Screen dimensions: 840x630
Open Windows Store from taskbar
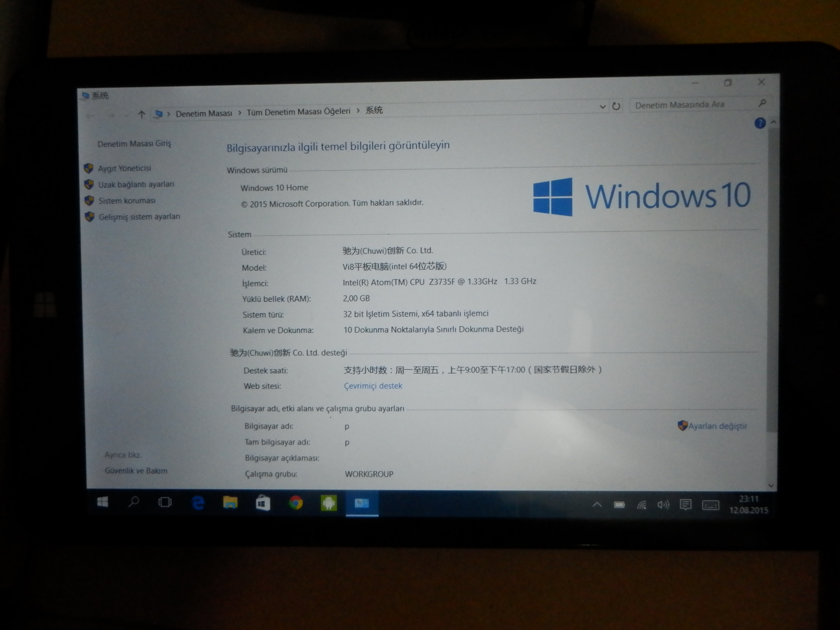(263, 503)
